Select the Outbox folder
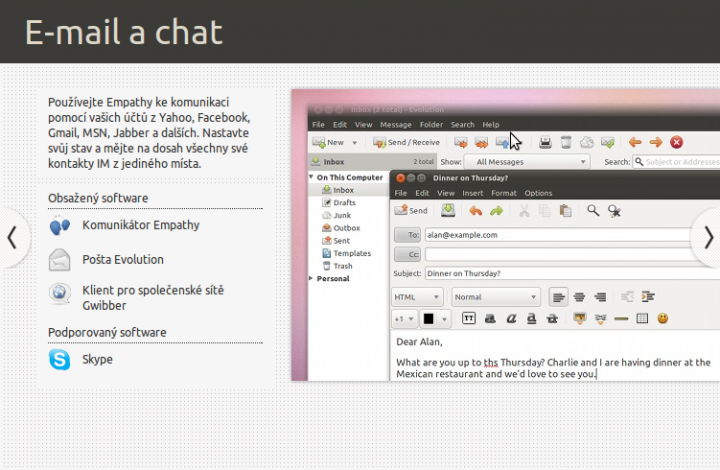 (x=341, y=228)
